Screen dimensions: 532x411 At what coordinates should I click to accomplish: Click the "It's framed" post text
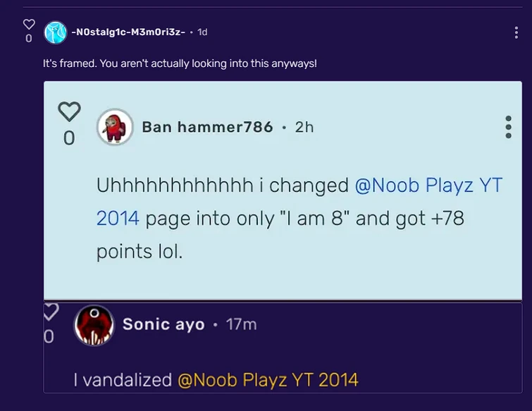coord(180,63)
